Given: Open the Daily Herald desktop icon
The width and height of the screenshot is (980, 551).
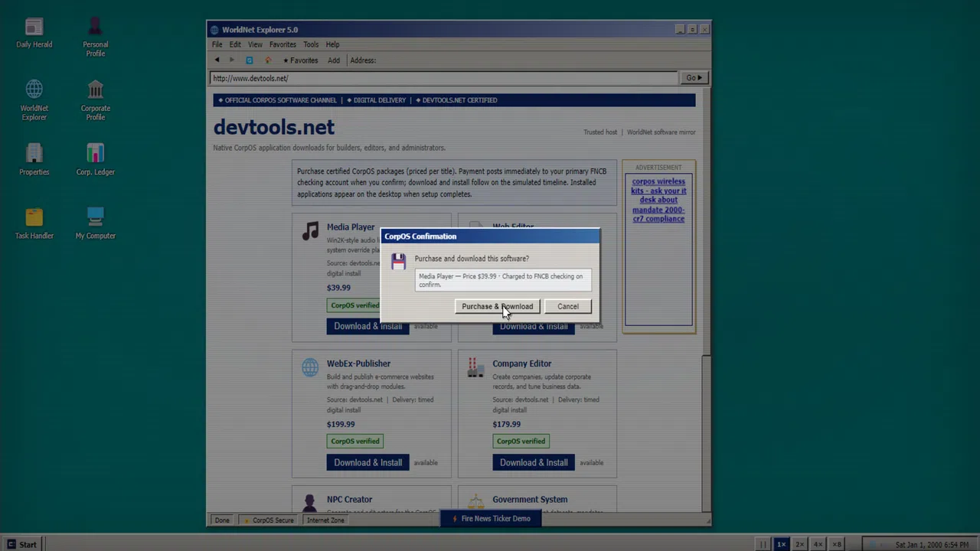Looking at the screenshot, I should point(34,34).
